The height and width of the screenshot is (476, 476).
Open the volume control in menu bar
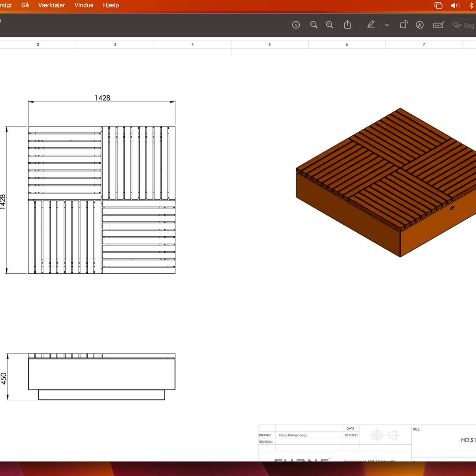[455, 5]
